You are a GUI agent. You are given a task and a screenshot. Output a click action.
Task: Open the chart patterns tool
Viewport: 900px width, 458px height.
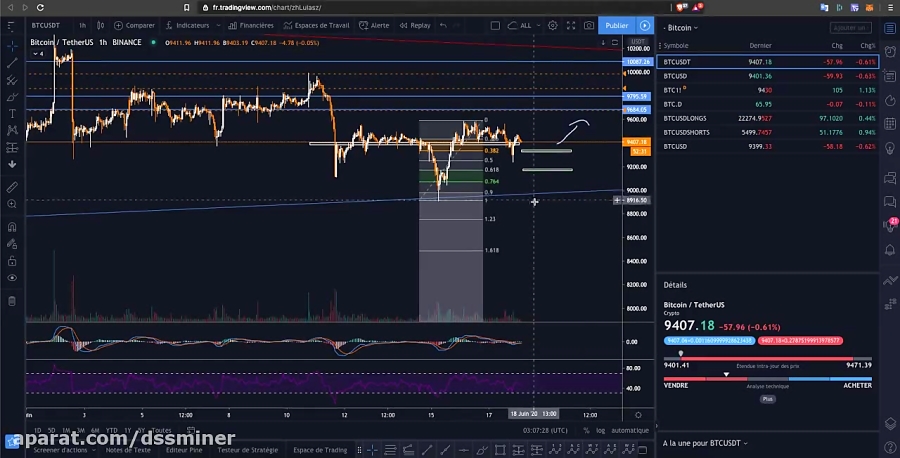pos(12,130)
